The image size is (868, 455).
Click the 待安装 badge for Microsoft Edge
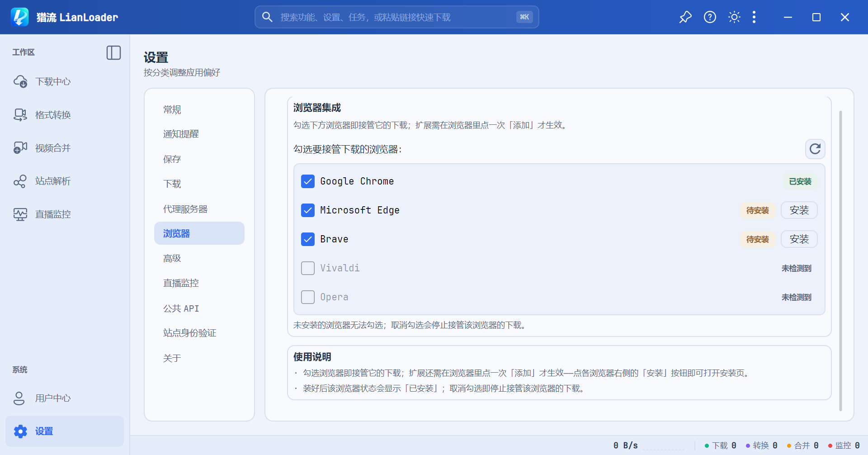pos(758,210)
